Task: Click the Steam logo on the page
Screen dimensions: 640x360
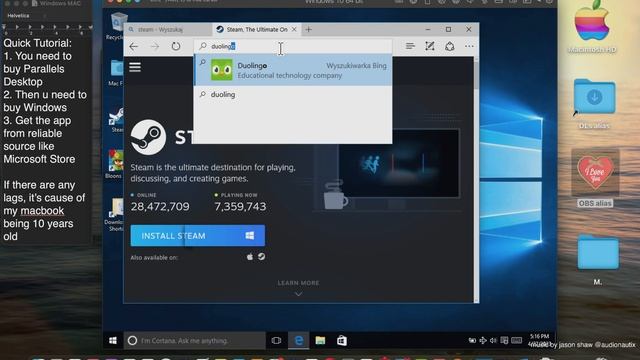Action: (x=148, y=137)
